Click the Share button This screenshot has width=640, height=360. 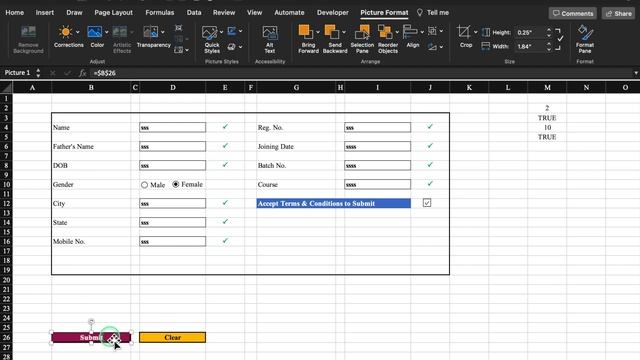(619, 13)
